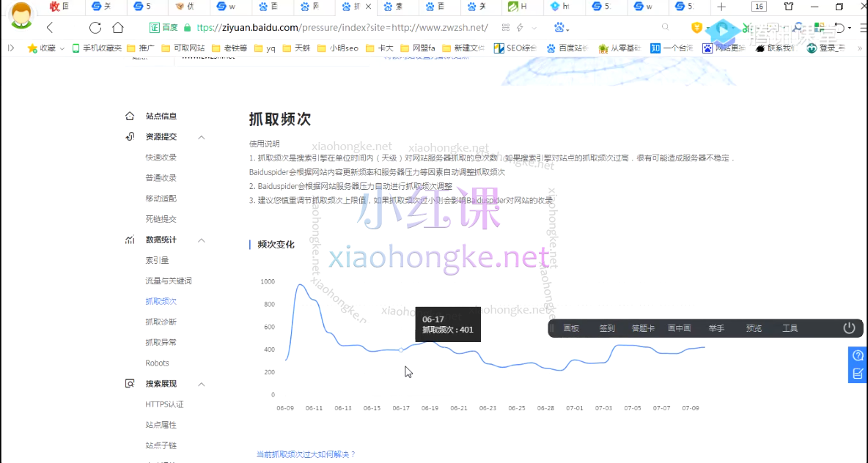Open the 站点信息 home icon in sidebar
868x463 pixels.
coord(129,116)
